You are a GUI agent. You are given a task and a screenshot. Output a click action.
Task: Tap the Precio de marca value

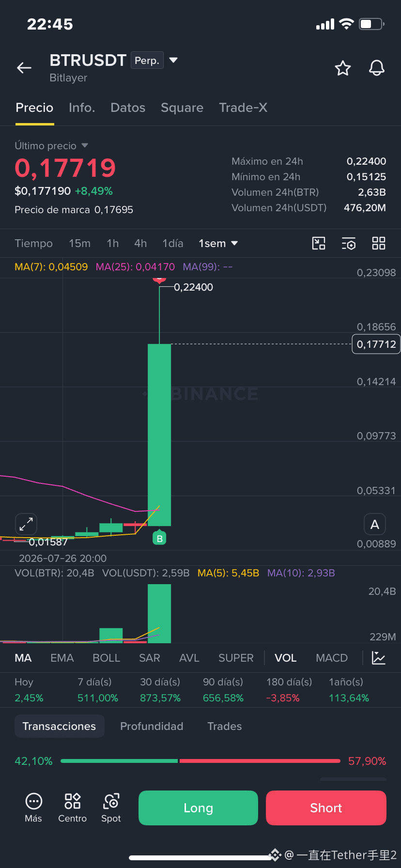tap(114, 210)
